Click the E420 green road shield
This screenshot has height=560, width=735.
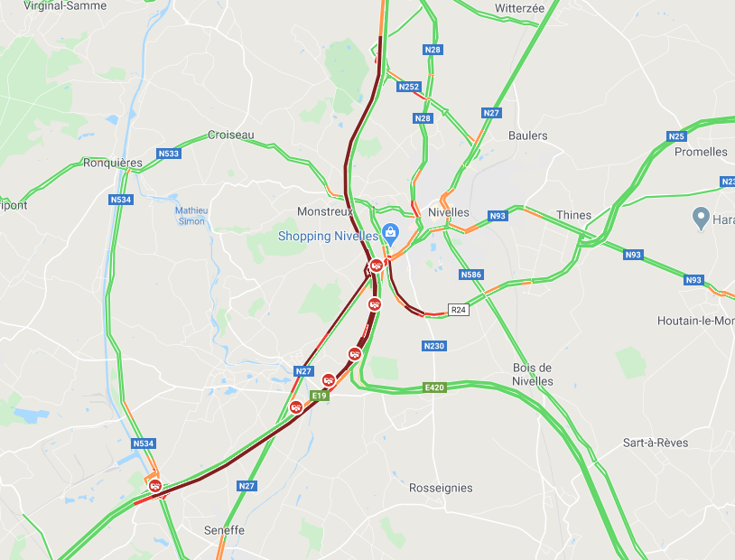[434, 387]
